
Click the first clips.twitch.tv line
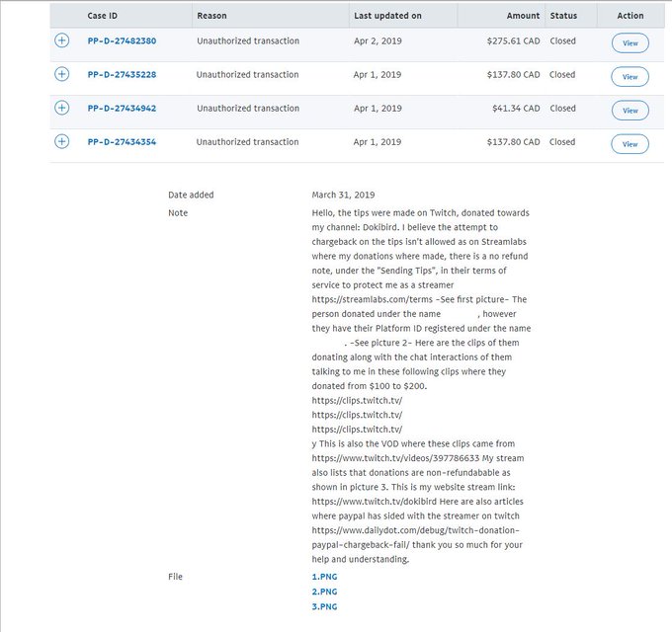pyautogui.click(x=357, y=400)
